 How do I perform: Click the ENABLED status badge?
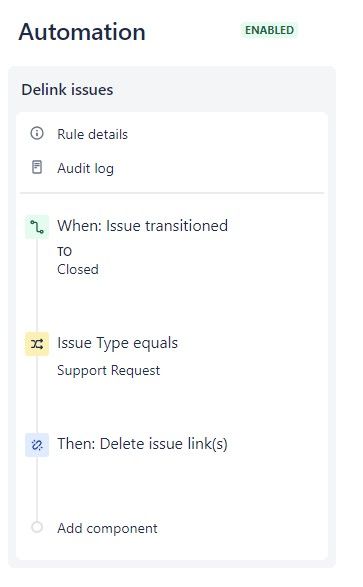[269, 30]
